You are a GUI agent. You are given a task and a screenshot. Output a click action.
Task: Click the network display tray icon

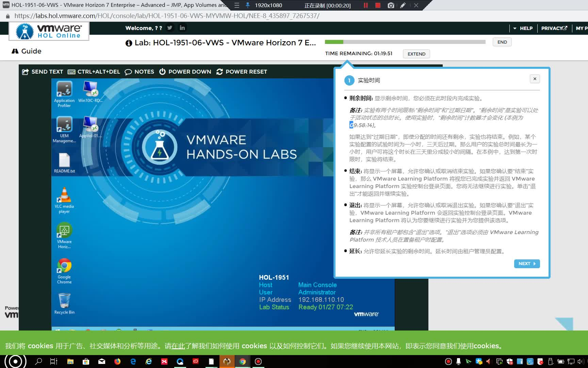tap(571, 362)
